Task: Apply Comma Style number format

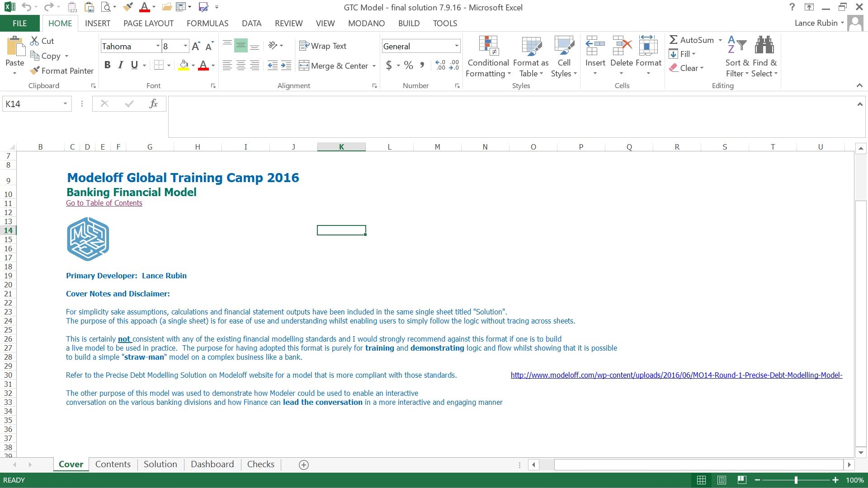Action: coord(422,66)
